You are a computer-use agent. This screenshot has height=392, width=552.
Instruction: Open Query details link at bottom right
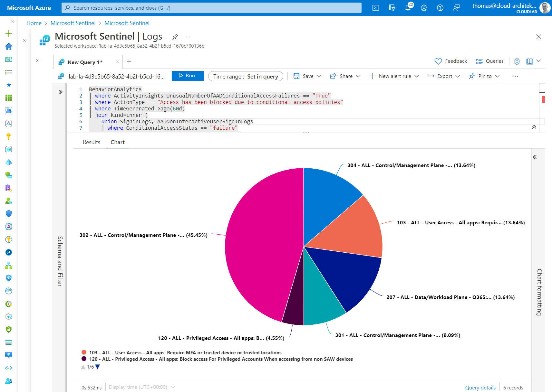(480, 387)
